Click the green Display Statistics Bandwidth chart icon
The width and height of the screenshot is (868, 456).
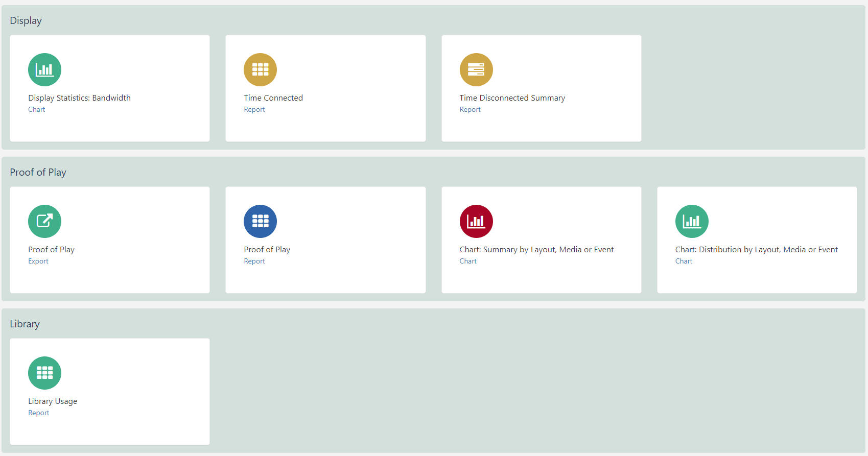(44, 70)
